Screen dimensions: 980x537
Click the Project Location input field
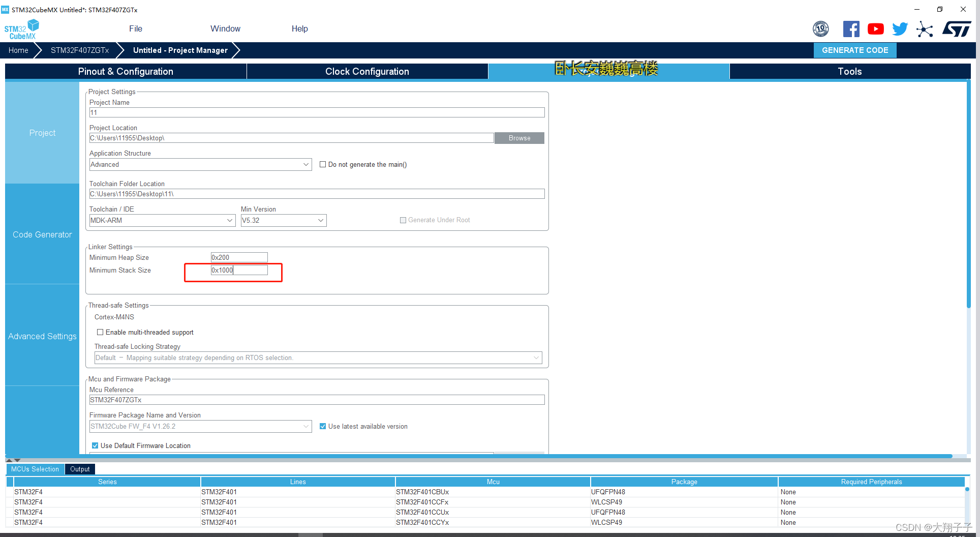tap(291, 138)
